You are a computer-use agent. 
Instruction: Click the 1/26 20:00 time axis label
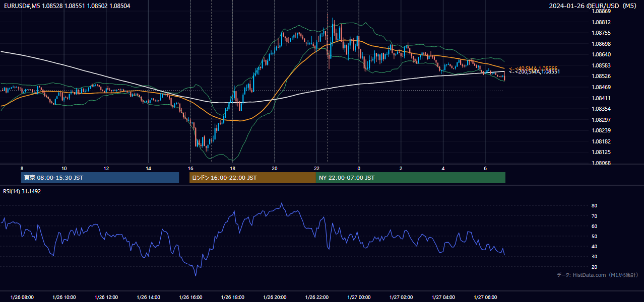[275, 297]
